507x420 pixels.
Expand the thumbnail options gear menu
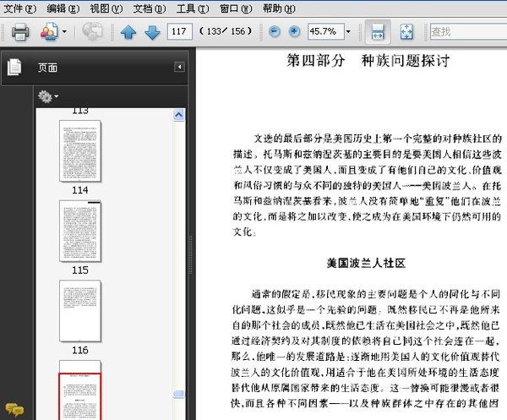tap(47, 96)
